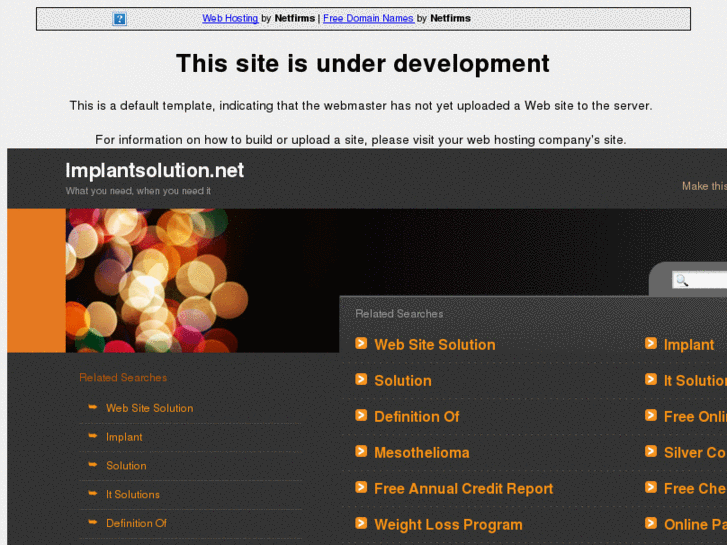The width and height of the screenshot is (727, 545).
Task: Click hand pointer icon beside sidebar Solution
Action: (93, 464)
